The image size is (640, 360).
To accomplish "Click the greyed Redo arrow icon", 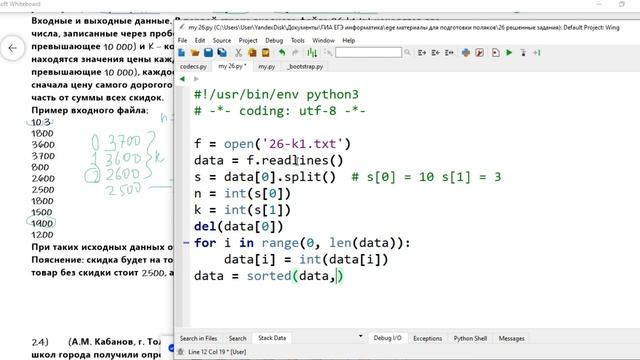I will point(295,52).
